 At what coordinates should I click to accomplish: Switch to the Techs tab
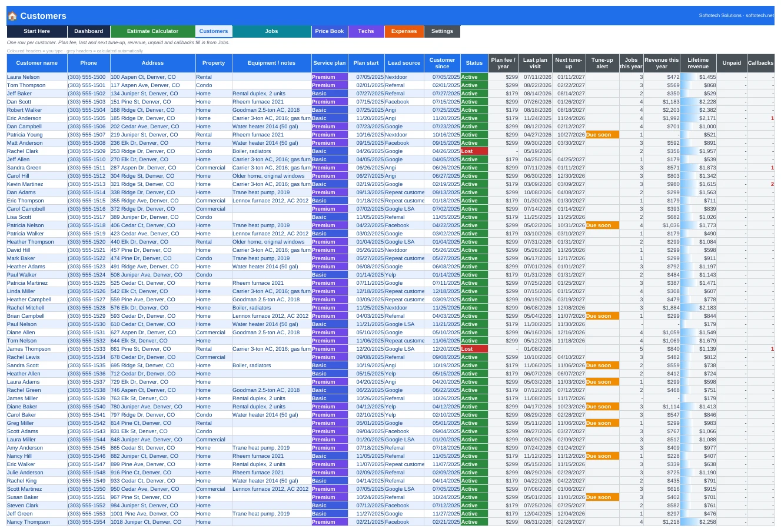point(366,31)
